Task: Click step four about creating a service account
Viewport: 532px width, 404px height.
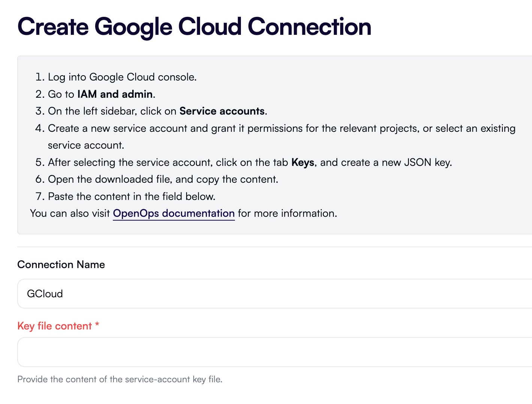Action: click(262, 128)
